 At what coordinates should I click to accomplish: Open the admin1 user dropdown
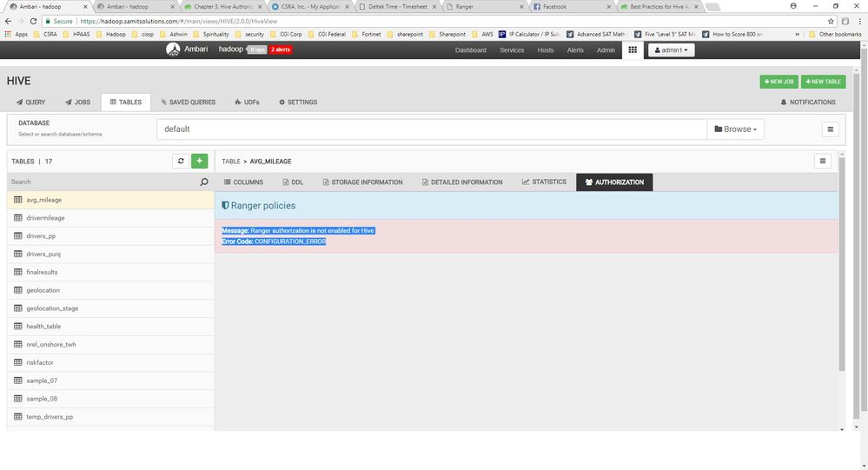point(671,50)
